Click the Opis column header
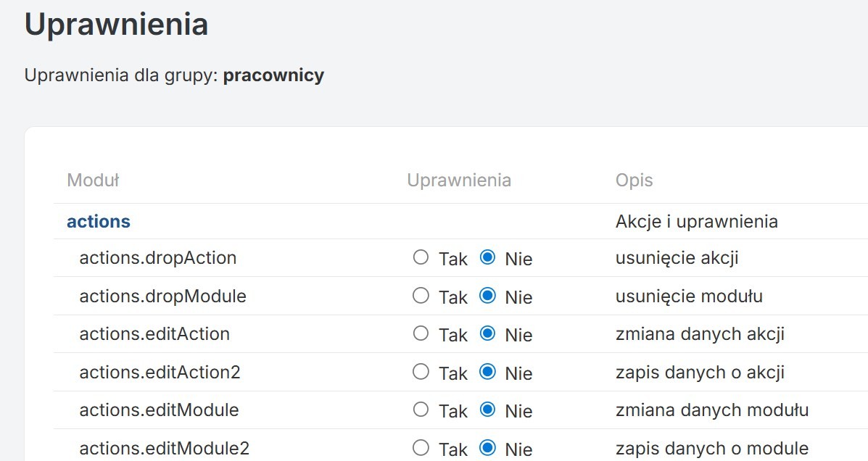Screen dimensions: 868x461 point(634,180)
